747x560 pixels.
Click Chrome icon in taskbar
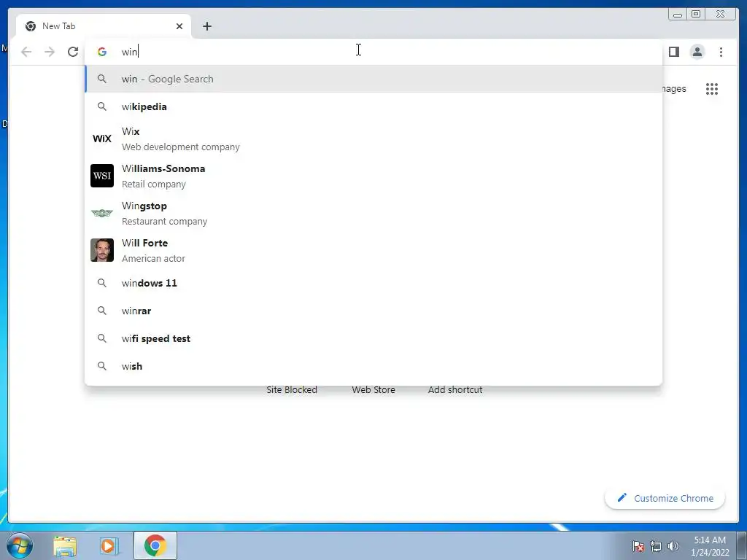coord(155,545)
